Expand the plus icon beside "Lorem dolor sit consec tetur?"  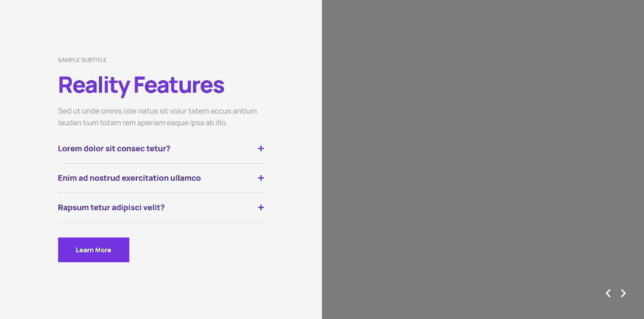(x=261, y=148)
